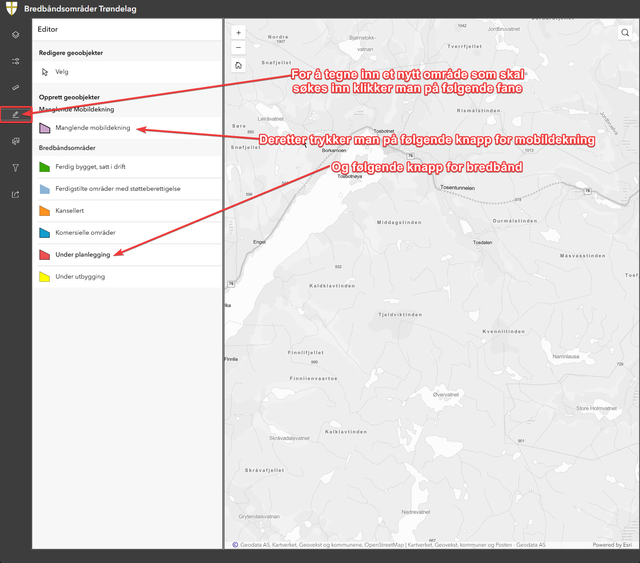640x563 pixels.
Task: Click the Durmålstinden map label
Action: pyautogui.click(x=515, y=221)
